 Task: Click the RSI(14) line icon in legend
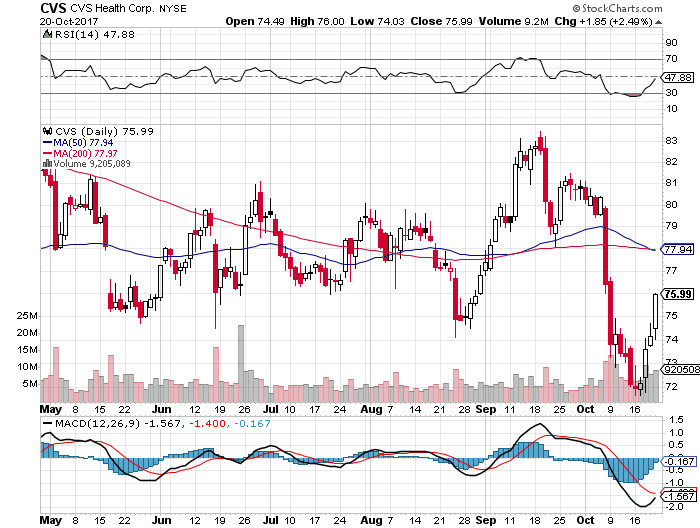tap(45, 34)
